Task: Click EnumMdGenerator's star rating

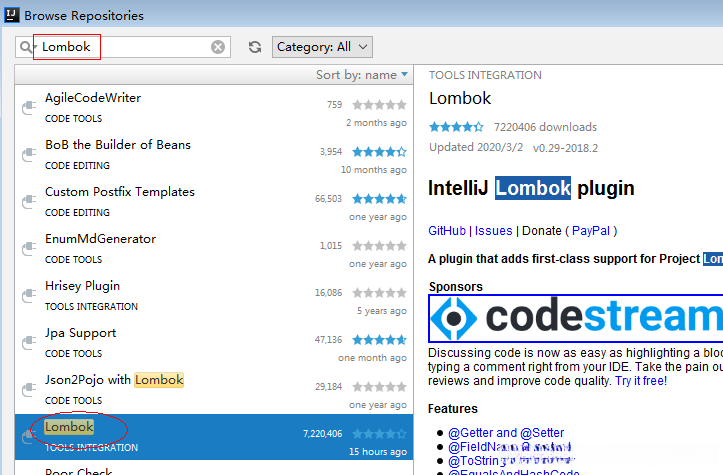Action: click(x=379, y=246)
